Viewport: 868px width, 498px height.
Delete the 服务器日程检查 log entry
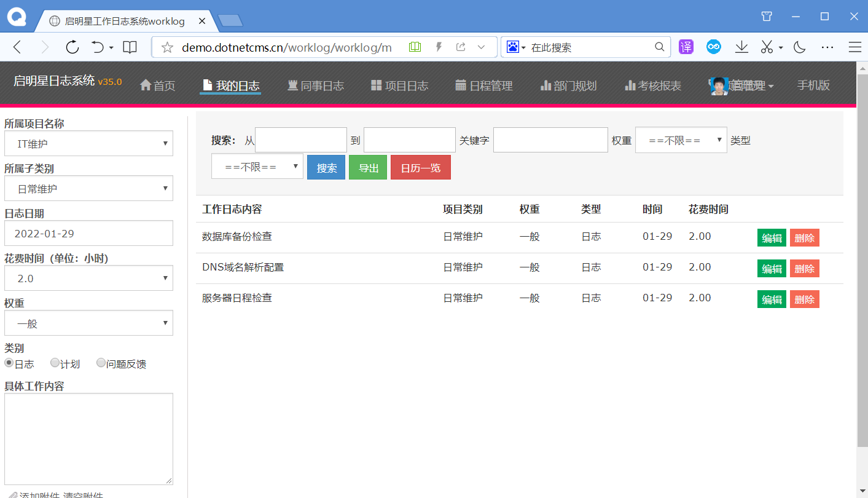click(x=805, y=299)
